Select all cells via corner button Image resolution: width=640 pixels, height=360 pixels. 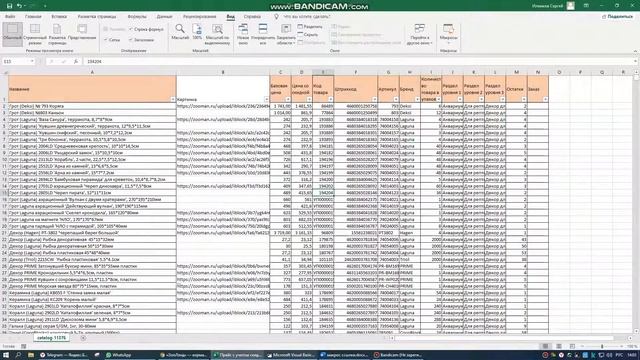(x=4, y=72)
